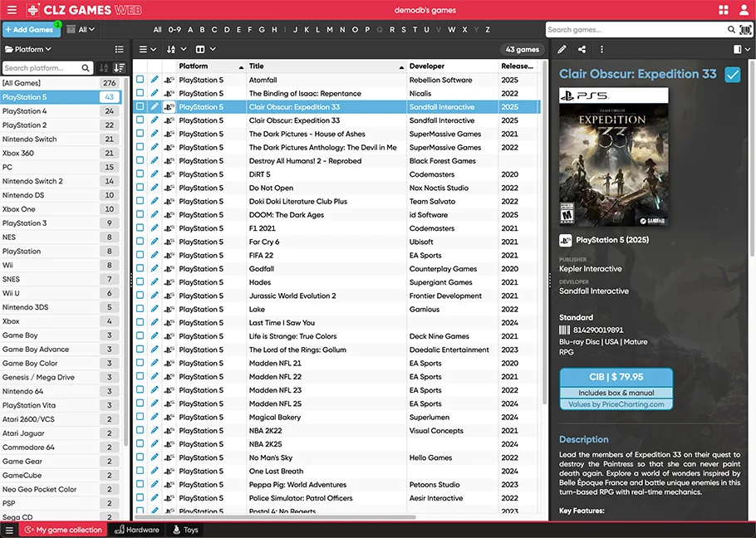Click the CIB $79.95 value button
Screen dimensions: 756x538
(616, 377)
